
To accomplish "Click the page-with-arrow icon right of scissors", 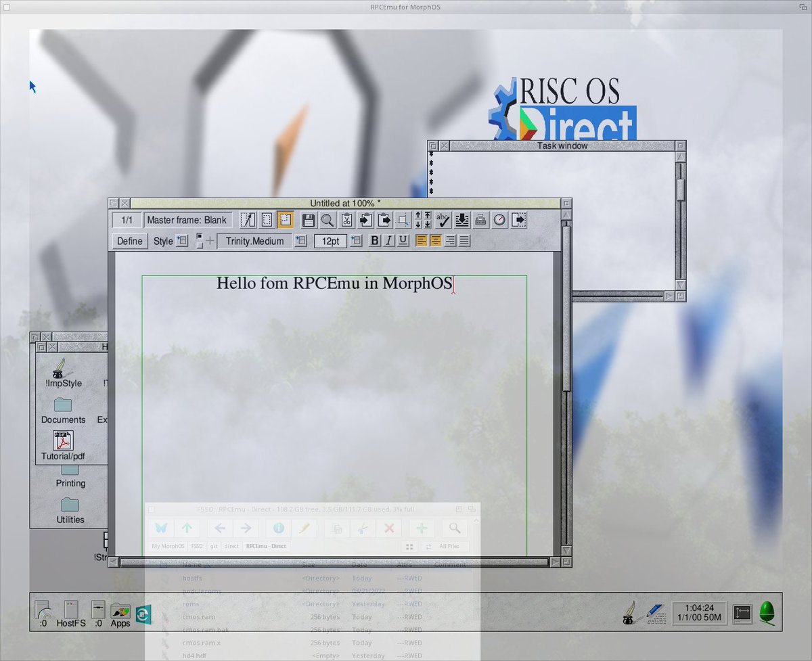I will [365, 220].
